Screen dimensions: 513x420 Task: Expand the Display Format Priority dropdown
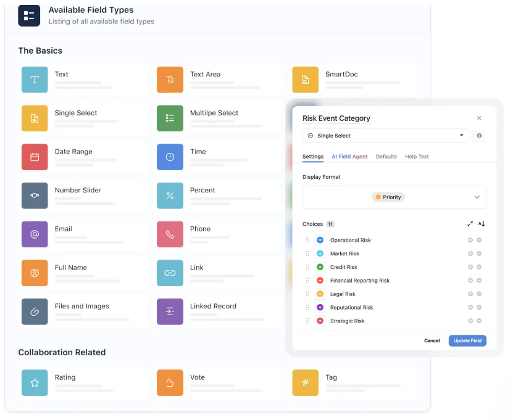(394, 197)
